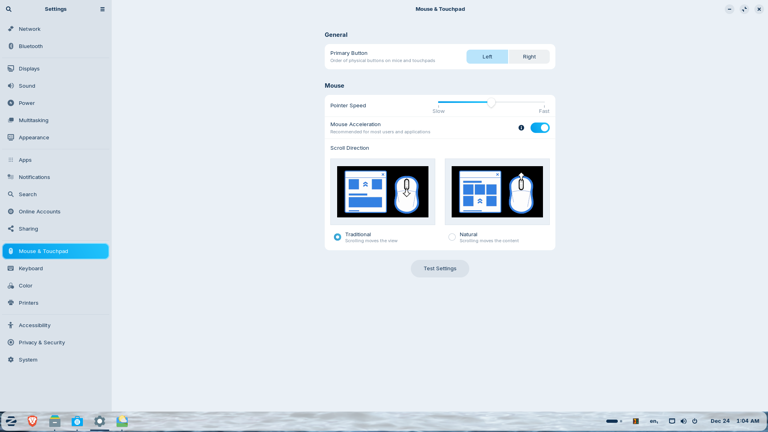The height and width of the screenshot is (432, 768).
Task: Open the Weather app in taskbar
Action: coord(122,421)
